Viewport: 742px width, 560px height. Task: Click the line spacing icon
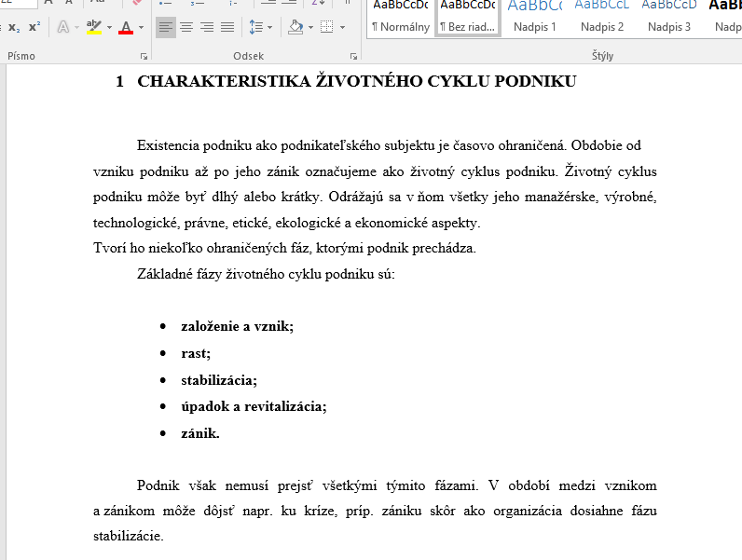click(256, 27)
